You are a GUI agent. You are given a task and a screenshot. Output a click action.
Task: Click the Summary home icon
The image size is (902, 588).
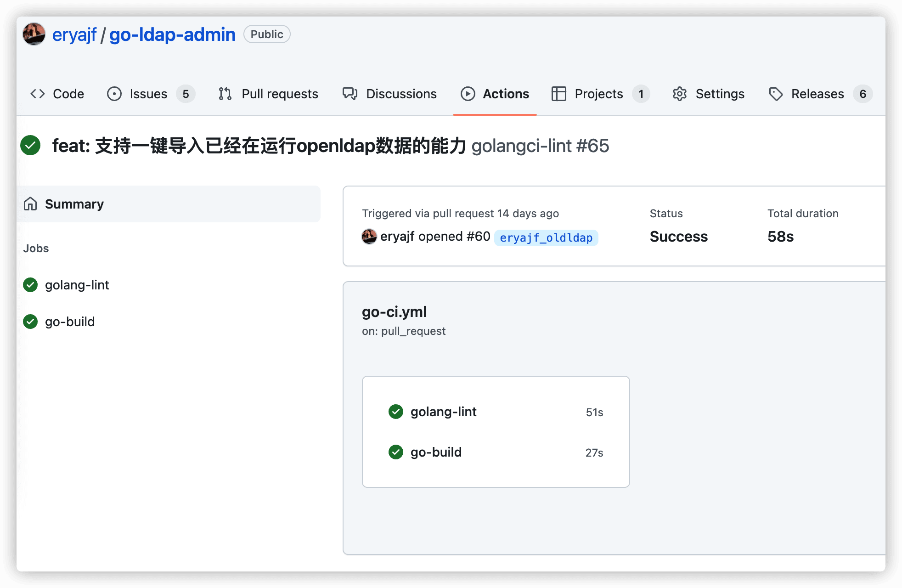(x=30, y=204)
